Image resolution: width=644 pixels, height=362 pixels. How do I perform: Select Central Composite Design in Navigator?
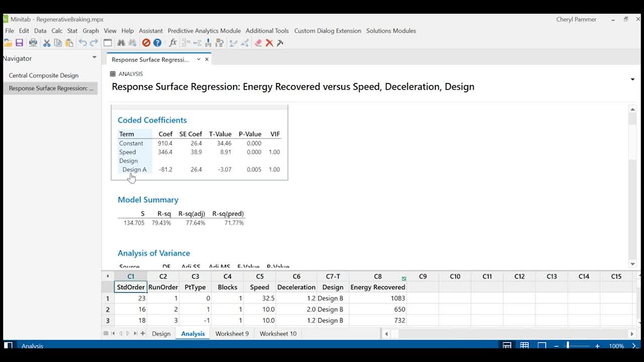(x=44, y=75)
